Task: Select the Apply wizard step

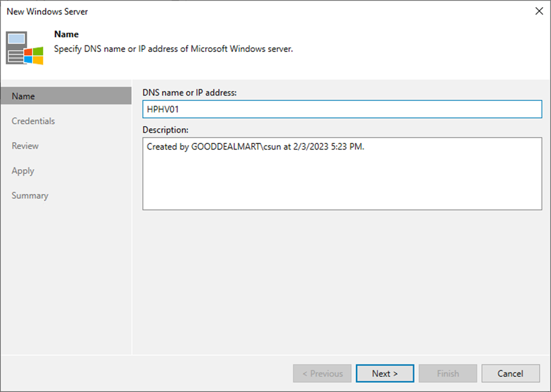Action: (x=23, y=171)
